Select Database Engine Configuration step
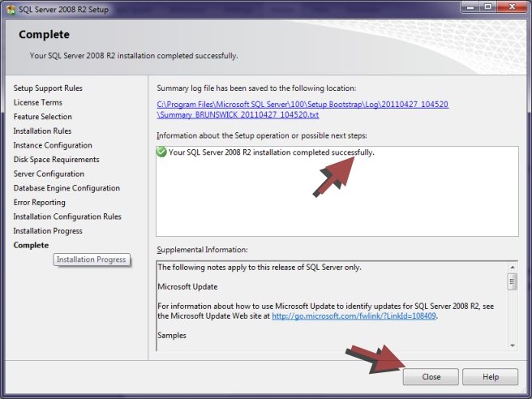The width and height of the screenshot is (532, 399). (x=66, y=188)
